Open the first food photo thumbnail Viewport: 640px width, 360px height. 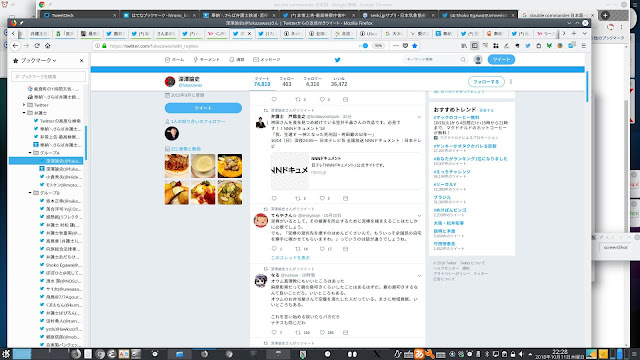(x=177, y=166)
